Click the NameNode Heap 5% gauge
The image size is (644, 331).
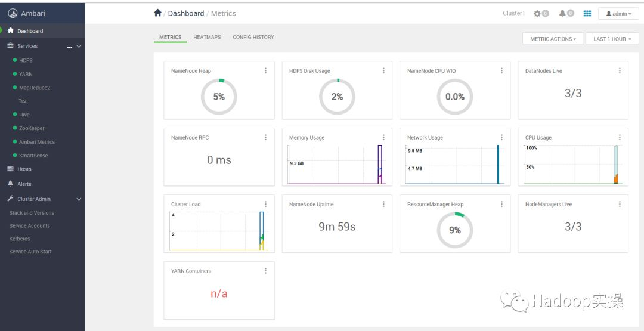pos(219,97)
